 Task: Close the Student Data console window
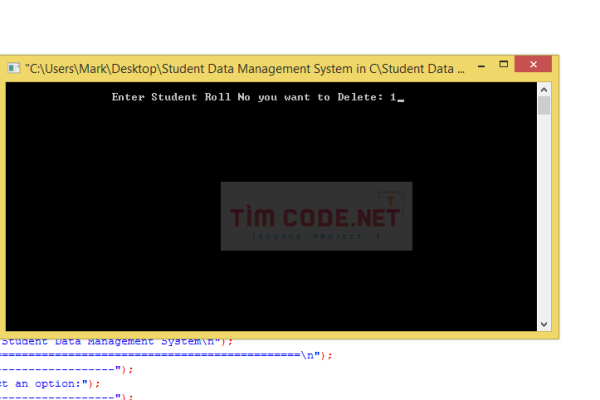point(533,64)
